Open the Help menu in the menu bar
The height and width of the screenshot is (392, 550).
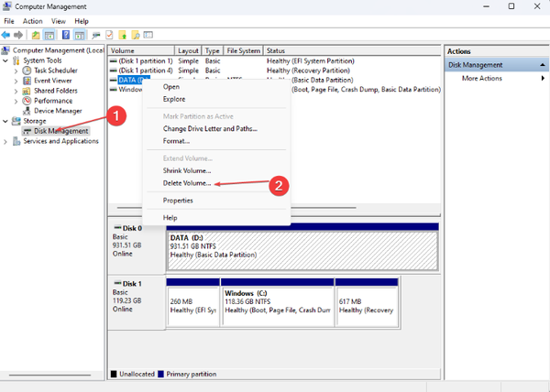click(x=82, y=21)
